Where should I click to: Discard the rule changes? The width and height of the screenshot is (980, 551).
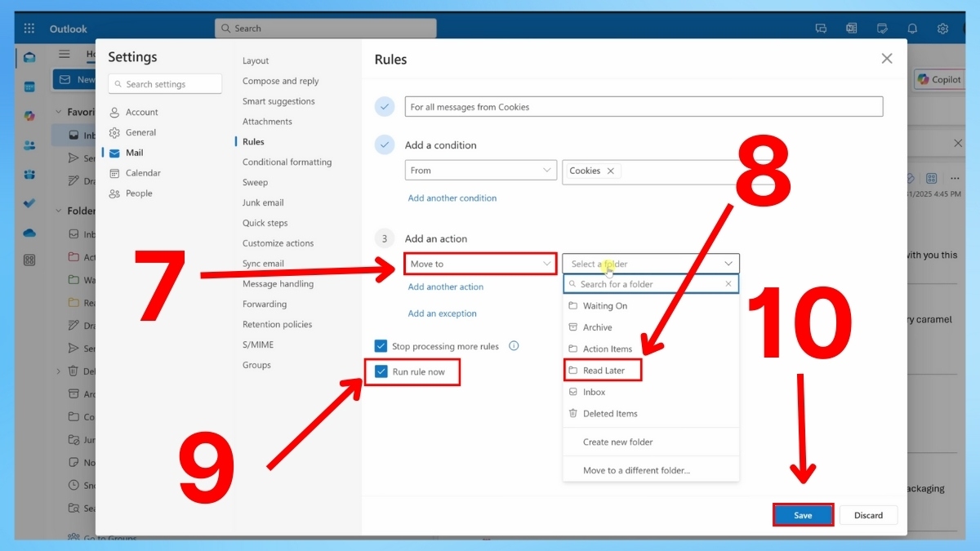[868, 515]
